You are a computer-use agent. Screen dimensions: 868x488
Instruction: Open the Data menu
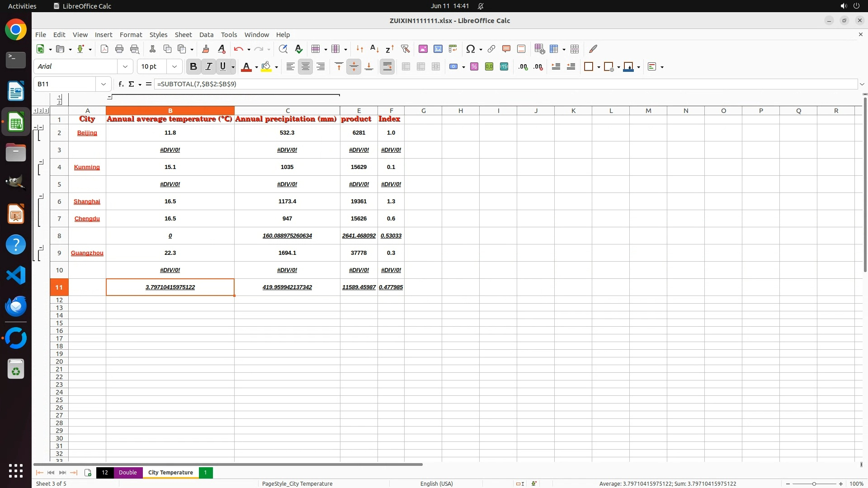[x=206, y=35]
